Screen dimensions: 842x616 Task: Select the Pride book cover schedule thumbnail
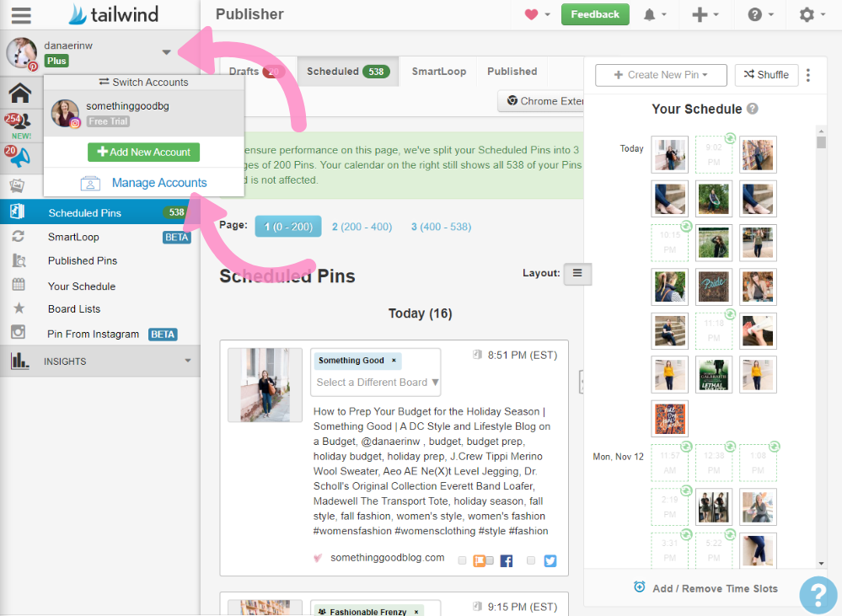point(714,287)
